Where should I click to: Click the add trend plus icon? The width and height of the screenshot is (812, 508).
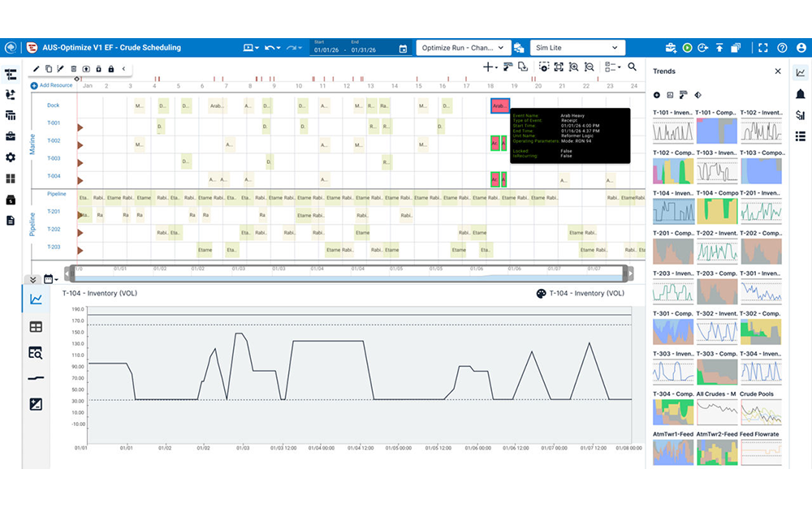coord(657,95)
